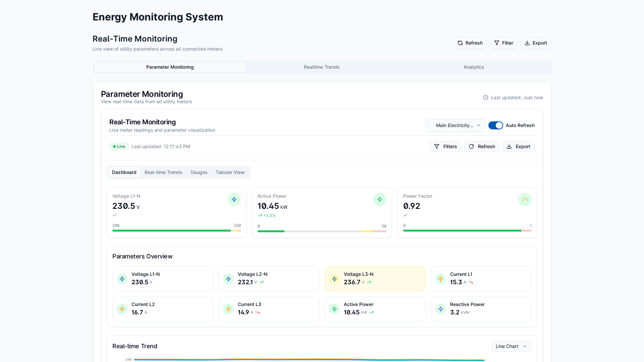Click the Power Factor 0 to 1 progress bar
The height and width of the screenshot is (362, 644).
coord(467,231)
